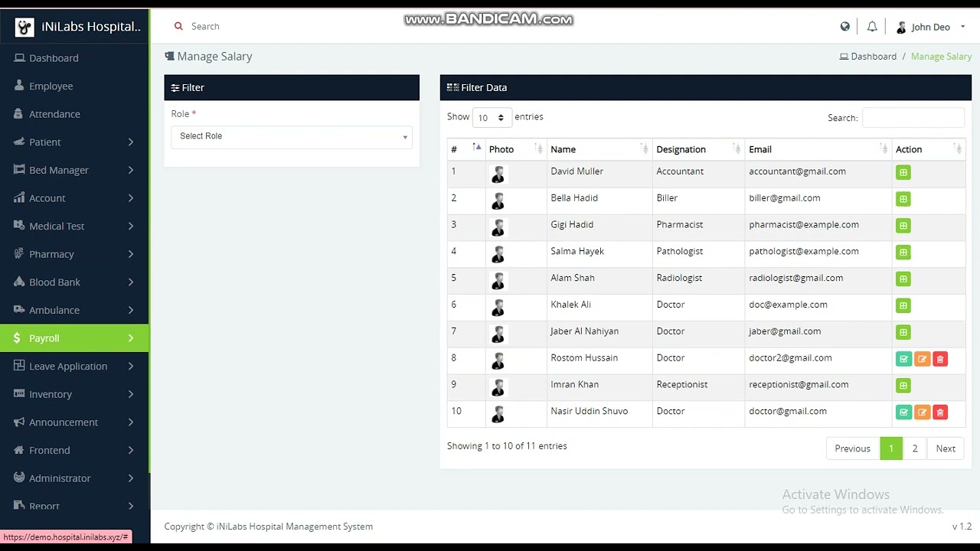Sort table by Action column
The height and width of the screenshot is (551, 980).
[929, 149]
